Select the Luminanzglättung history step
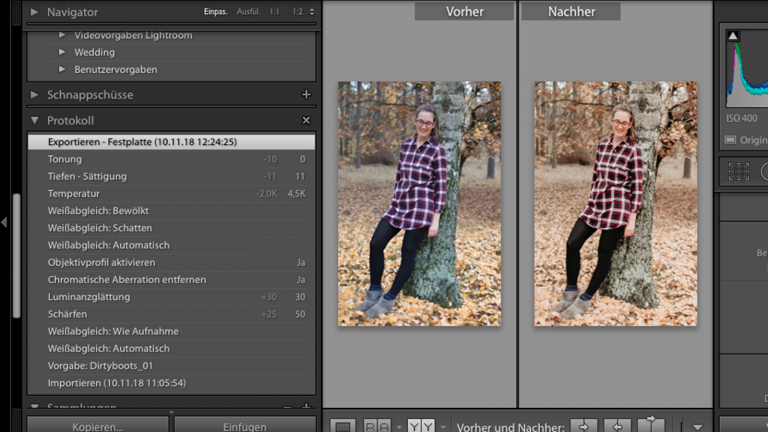This screenshot has height=432, width=768. [x=171, y=297]
